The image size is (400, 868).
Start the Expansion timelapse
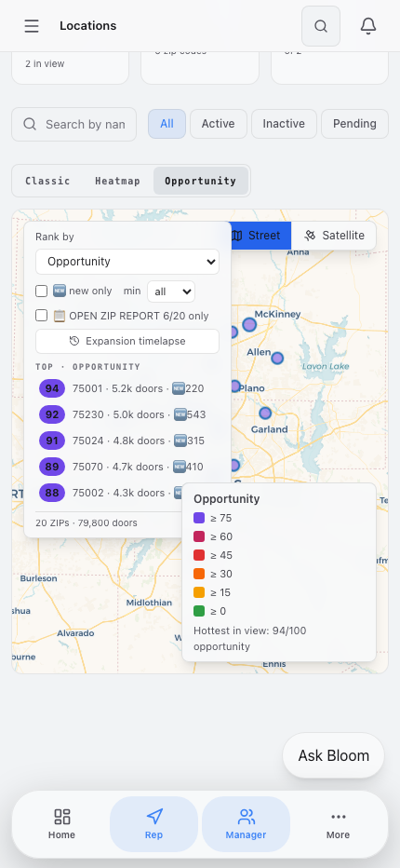(127, 341)
